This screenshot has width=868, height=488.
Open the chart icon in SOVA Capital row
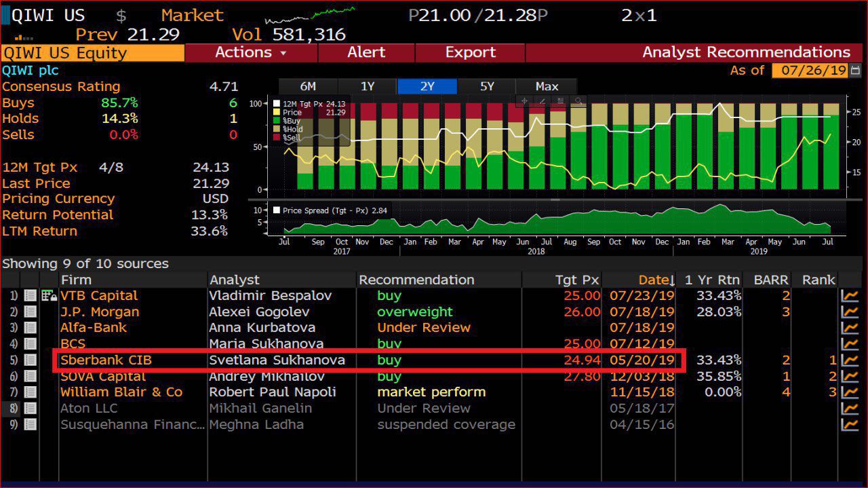coord(850,376)
